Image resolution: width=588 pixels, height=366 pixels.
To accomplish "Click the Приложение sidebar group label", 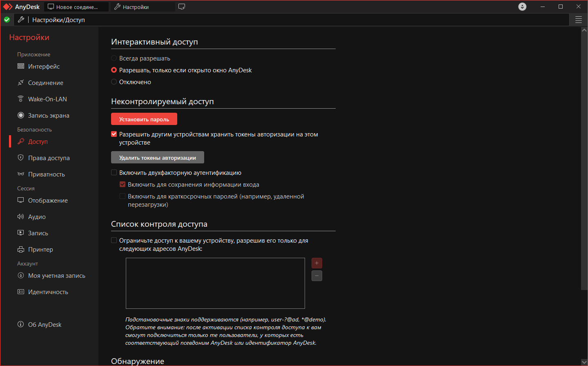I will pos(33,54).
